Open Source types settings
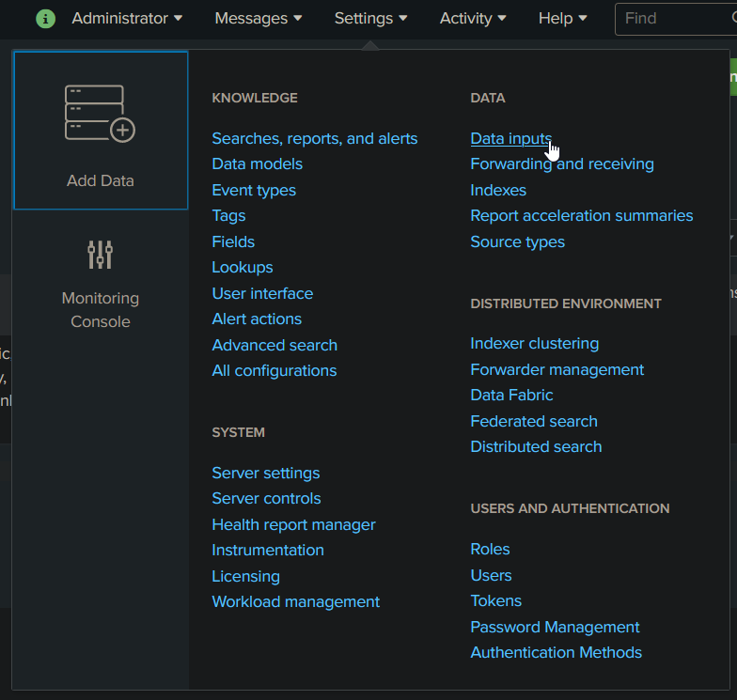The height and width of the screenshot is (700, 737). click(517, 242)
